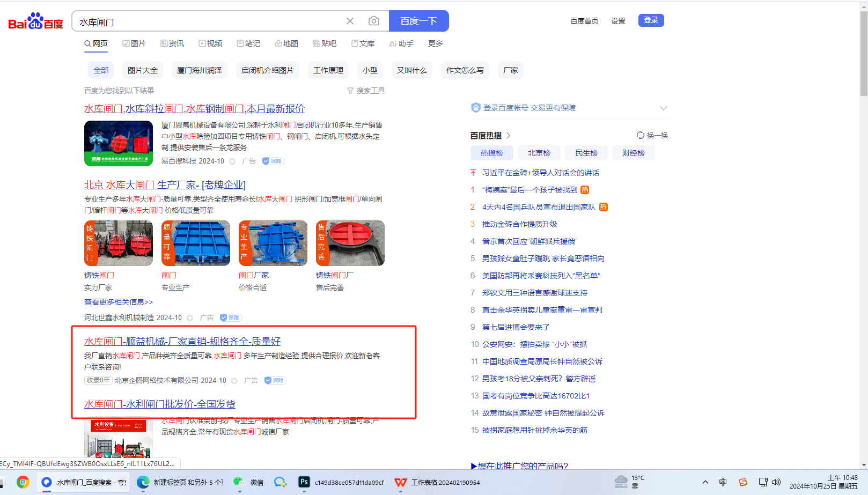Open the 百度首页 link

pyautogui.click(x=584, y=21)
